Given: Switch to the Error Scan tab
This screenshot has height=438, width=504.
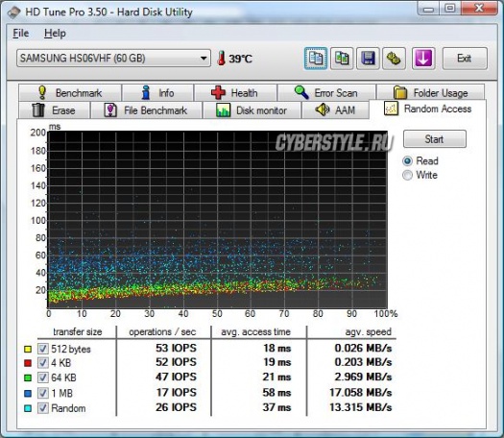Looking at the screenshot, I should [326, 92].
